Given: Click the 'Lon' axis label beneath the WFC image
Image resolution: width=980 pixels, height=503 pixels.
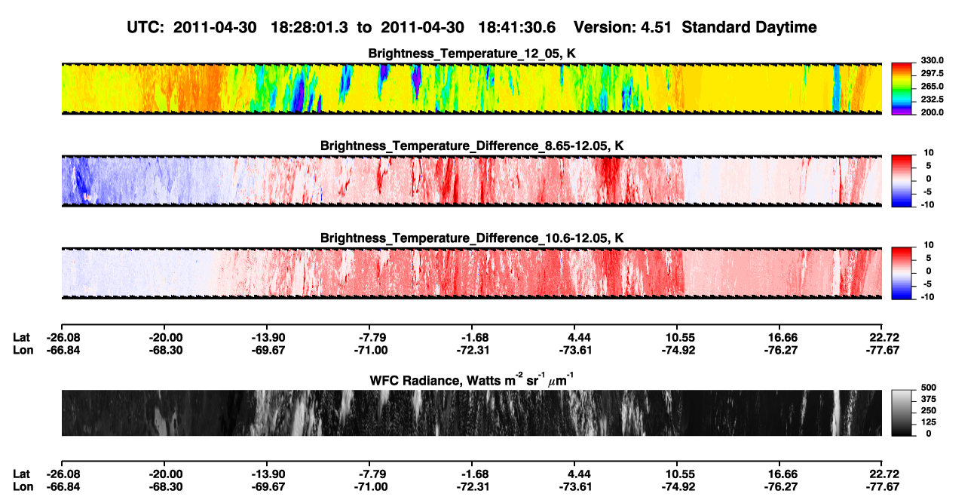Looking at the screenshot, I should coord(22,486).
